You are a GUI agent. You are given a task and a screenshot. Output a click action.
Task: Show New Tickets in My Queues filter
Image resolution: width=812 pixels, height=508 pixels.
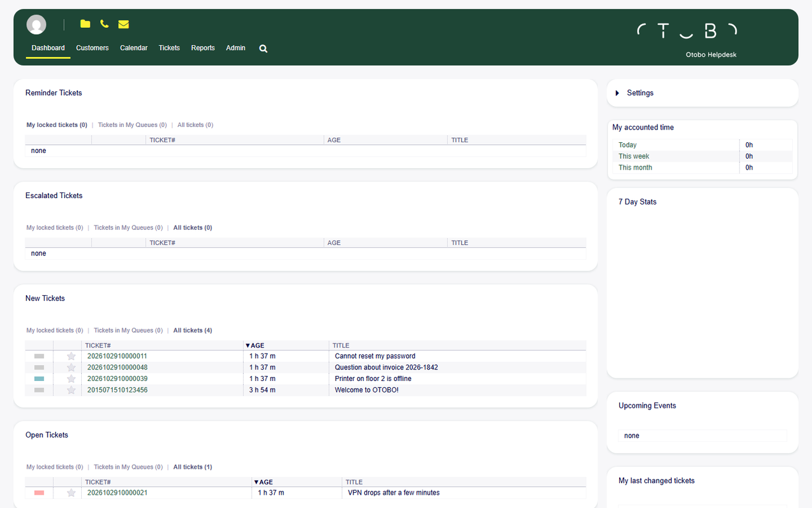click(x=128, y=330)
